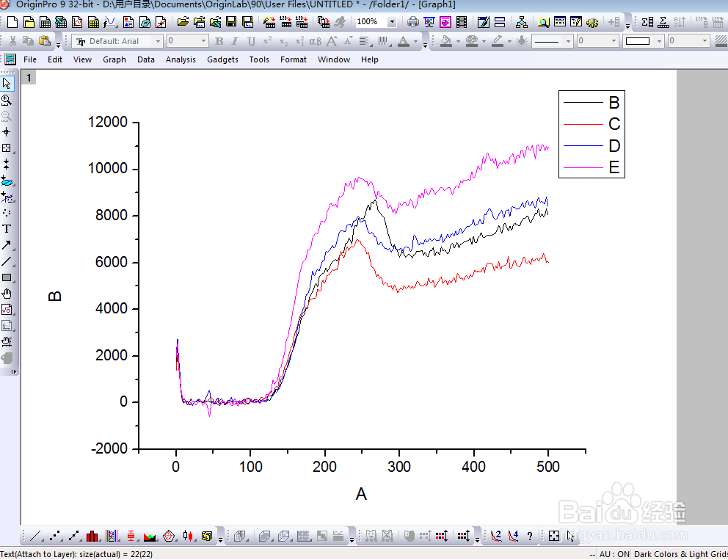Select the Text tool

coord(7,228)
